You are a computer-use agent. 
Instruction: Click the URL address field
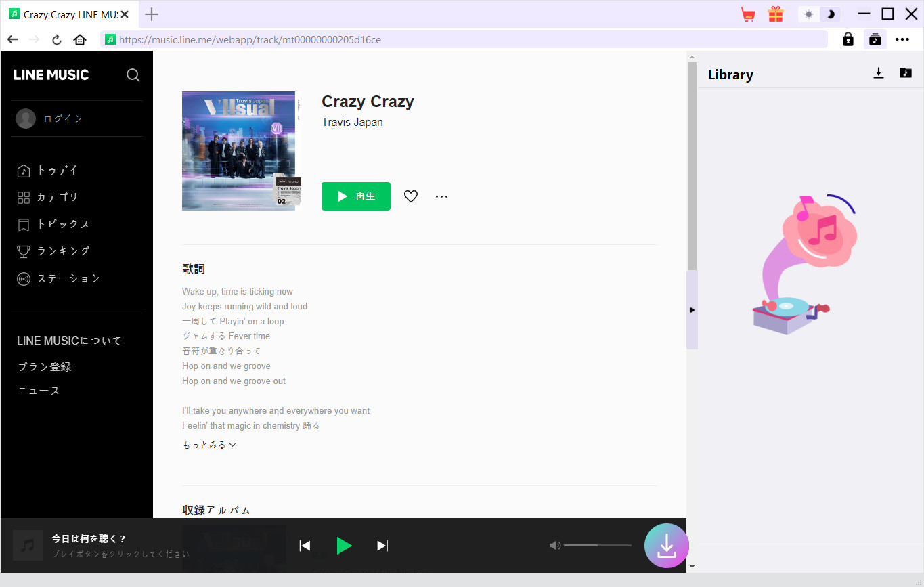click(464, 39)
